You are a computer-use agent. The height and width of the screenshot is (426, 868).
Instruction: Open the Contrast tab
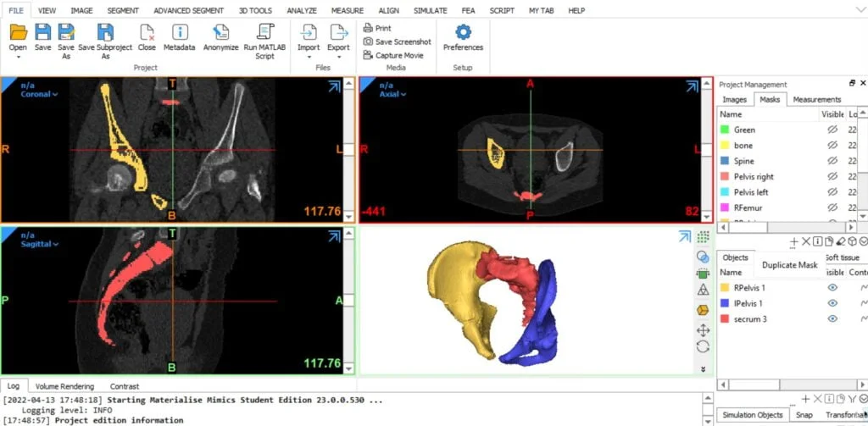point(125,386)
